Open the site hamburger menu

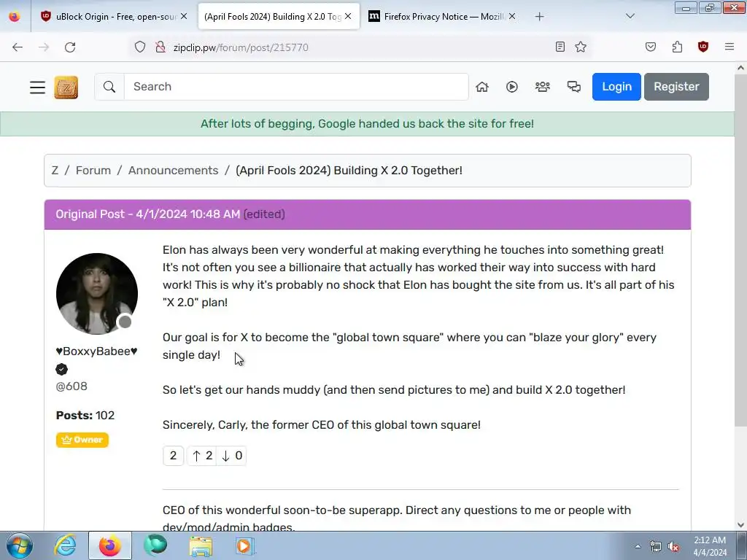[x=37, y=87]
